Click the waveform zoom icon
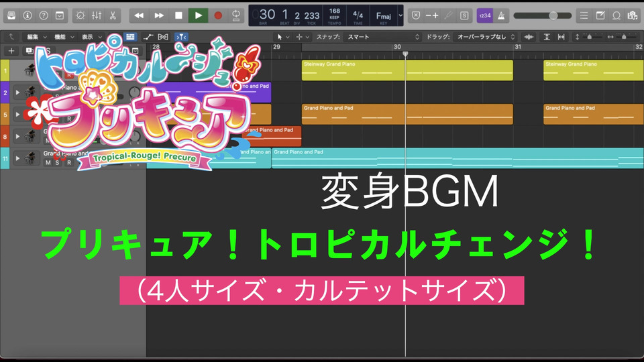Image resolution: width=644 pixels, height=362 pixels. tap(529, 37)
